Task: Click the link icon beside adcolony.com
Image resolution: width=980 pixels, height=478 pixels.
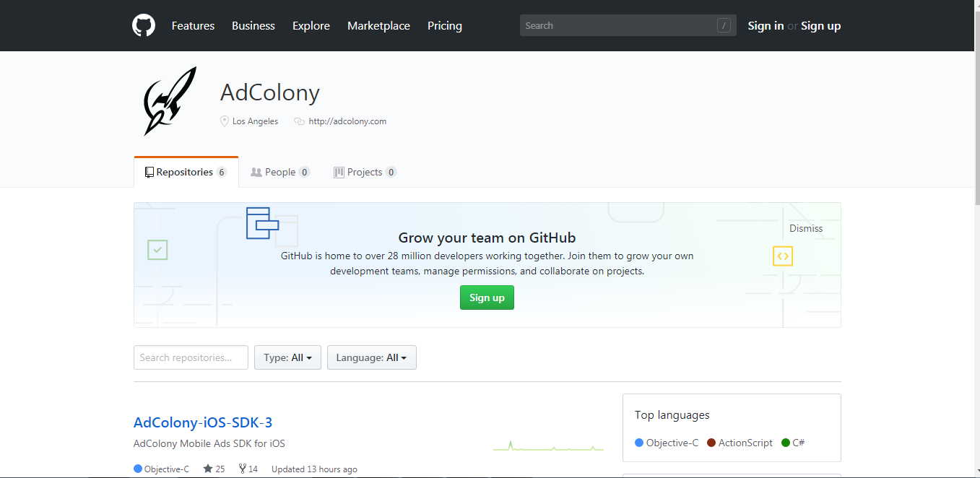Action: click(299, 121)
